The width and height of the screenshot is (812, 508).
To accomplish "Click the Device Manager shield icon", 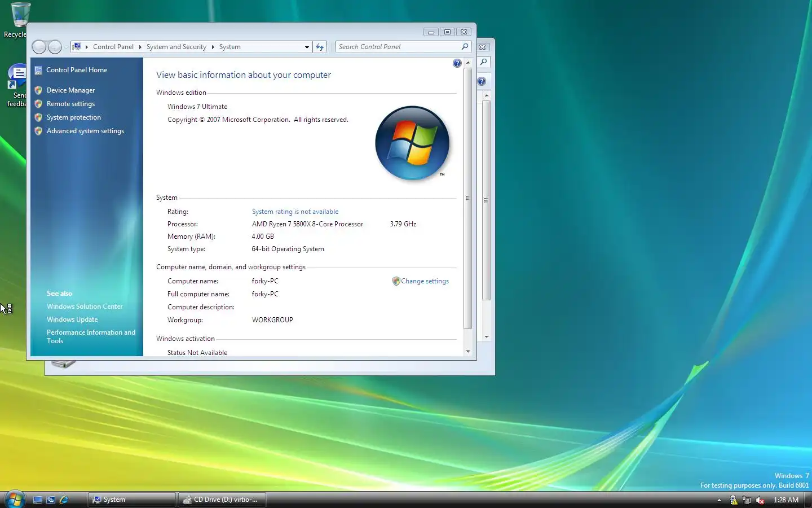I will tap(38, 90).
